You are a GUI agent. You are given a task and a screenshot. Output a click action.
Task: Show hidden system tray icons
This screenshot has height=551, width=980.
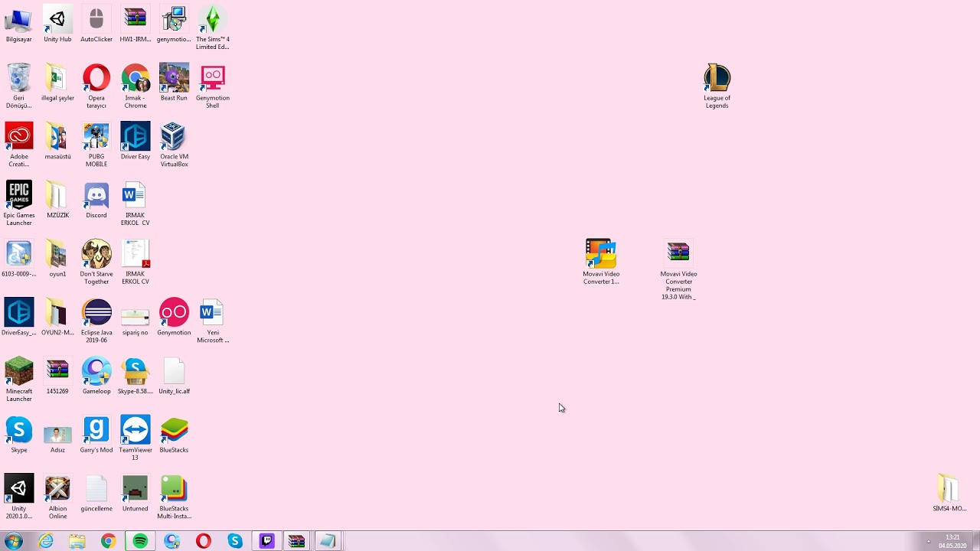(x=929, y=542)
